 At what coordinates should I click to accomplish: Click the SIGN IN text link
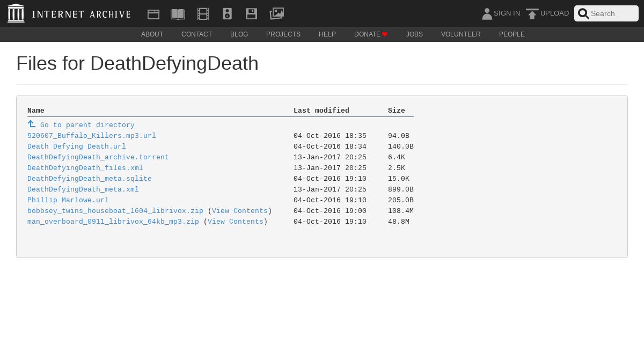507,13
